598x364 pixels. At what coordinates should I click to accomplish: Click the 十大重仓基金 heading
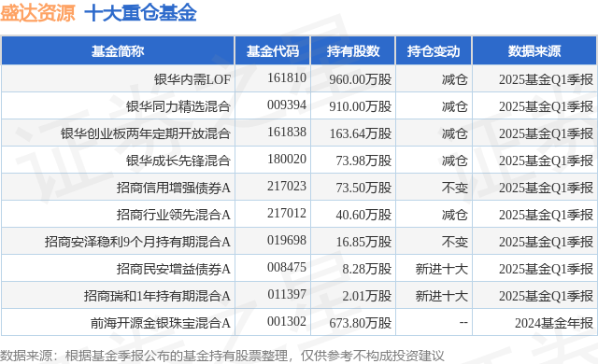[x=140, y=13]
